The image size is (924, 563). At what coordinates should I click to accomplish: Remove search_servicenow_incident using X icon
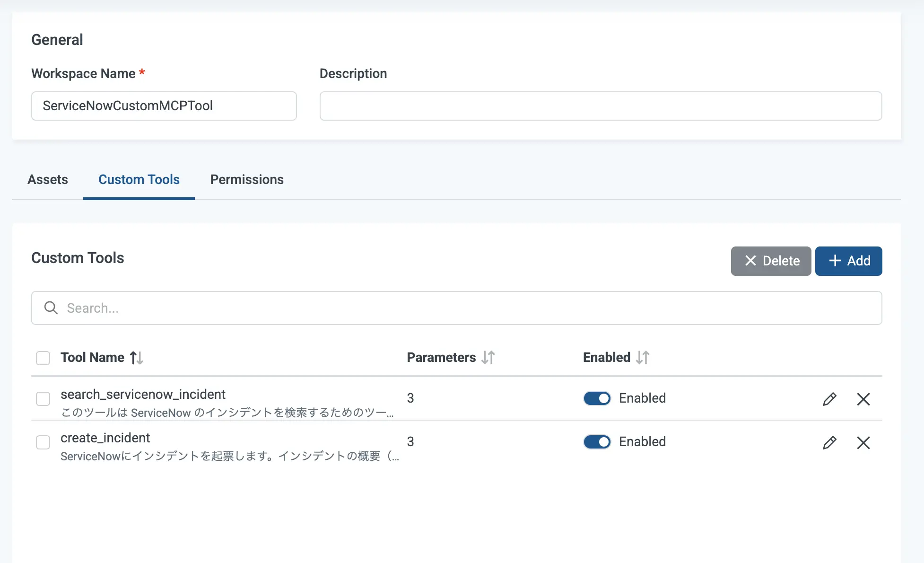pyautogui.click(x=863, y=399)
